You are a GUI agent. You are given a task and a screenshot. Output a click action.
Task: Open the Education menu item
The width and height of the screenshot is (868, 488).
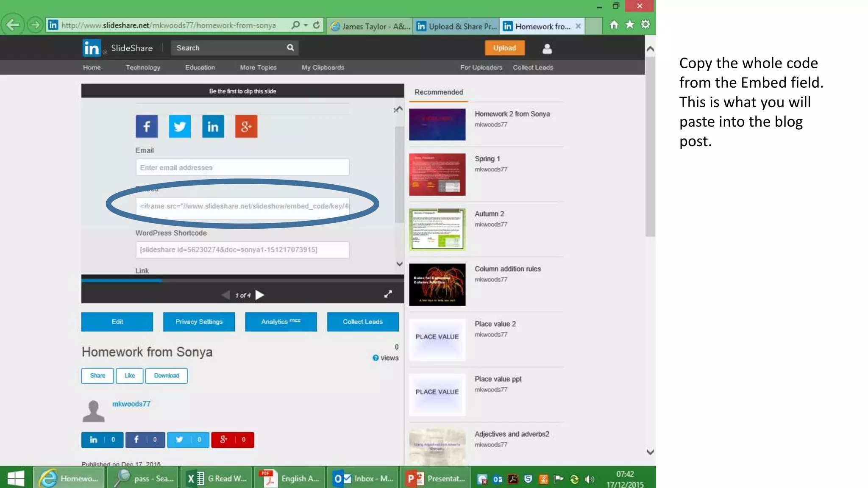pos(200,68)
